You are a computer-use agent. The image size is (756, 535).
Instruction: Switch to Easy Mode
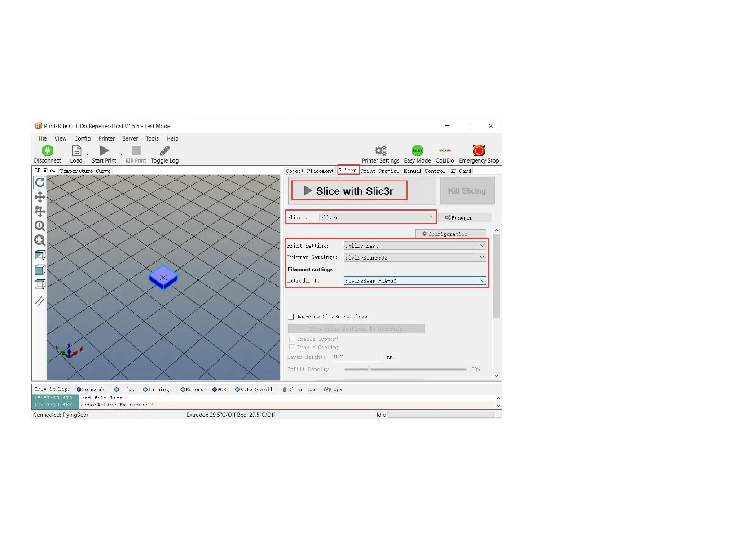417,151
